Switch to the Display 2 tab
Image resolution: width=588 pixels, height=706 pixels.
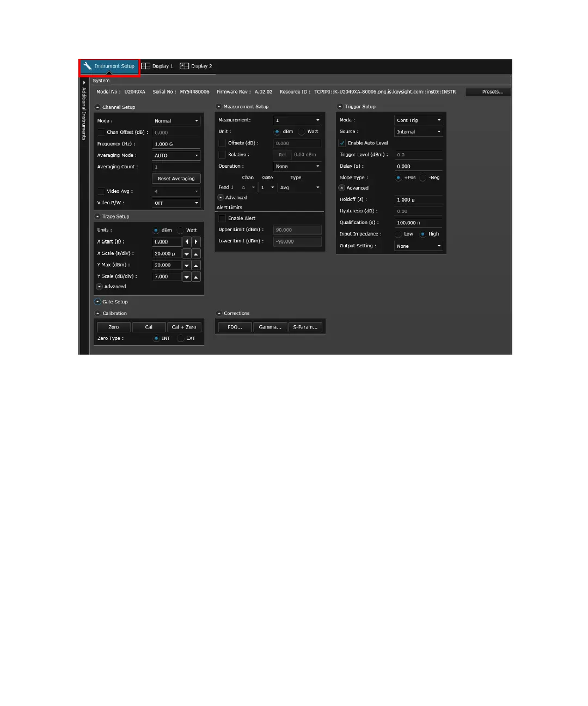pyautogui.click(x=196, y=66)
